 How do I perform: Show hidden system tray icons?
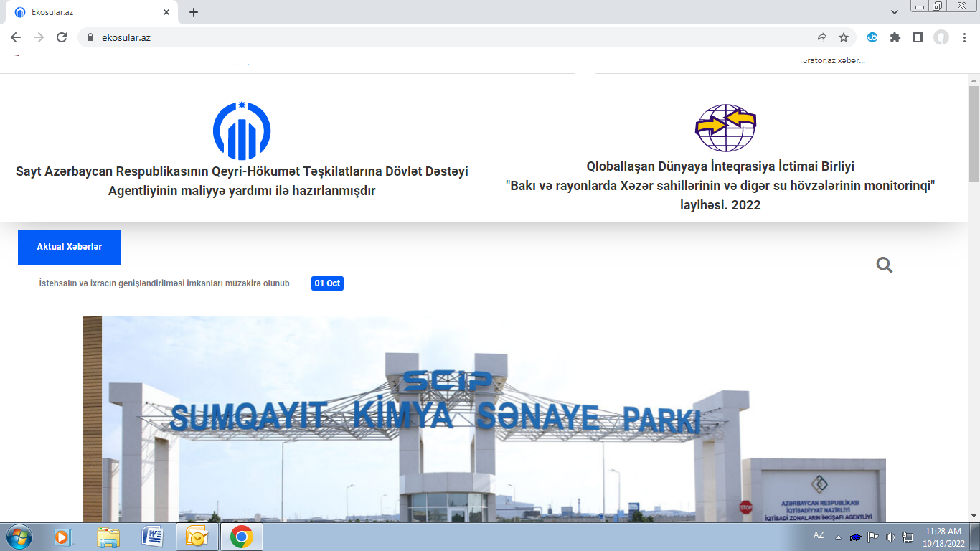point(838,537)
